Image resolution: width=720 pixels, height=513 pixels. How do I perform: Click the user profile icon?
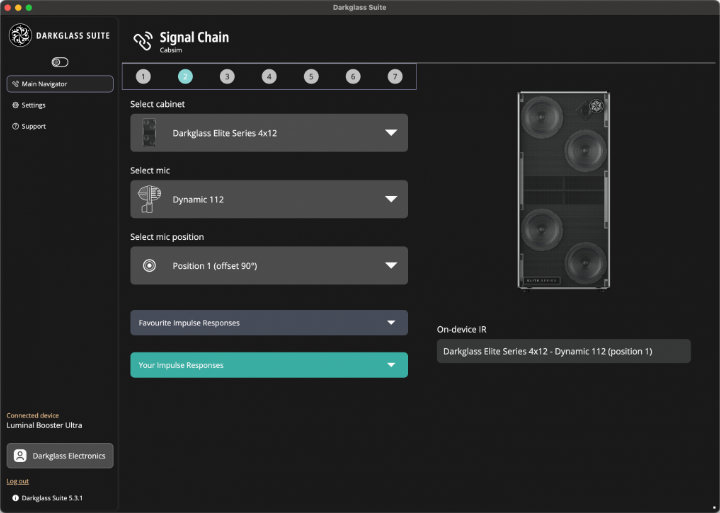[20, 456]
